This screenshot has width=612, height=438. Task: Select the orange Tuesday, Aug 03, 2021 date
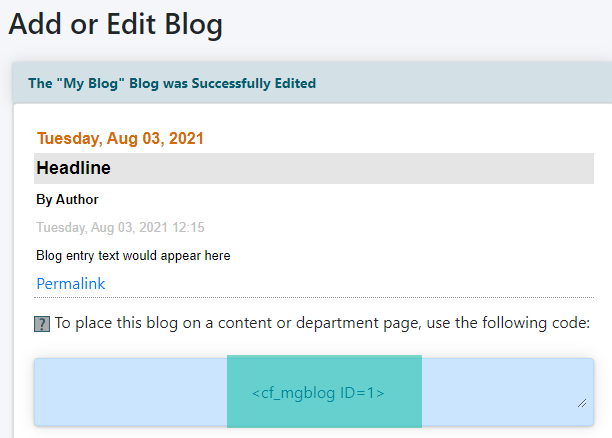120,138
